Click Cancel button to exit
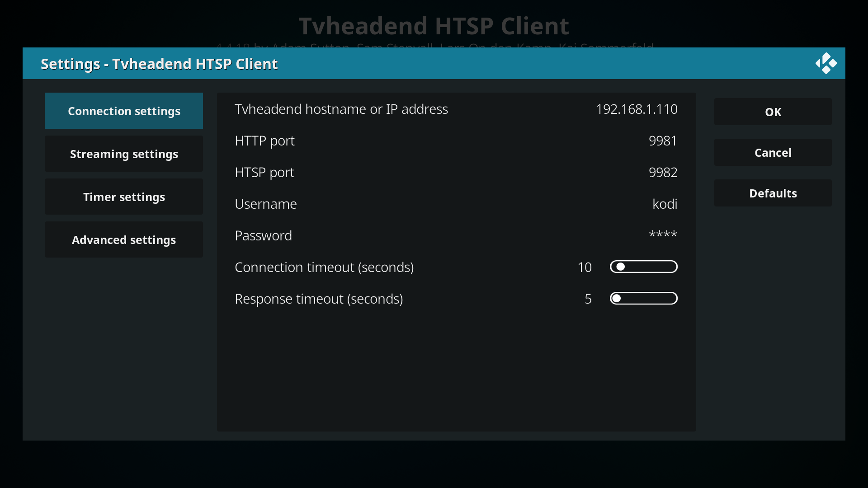 (772, 153)
